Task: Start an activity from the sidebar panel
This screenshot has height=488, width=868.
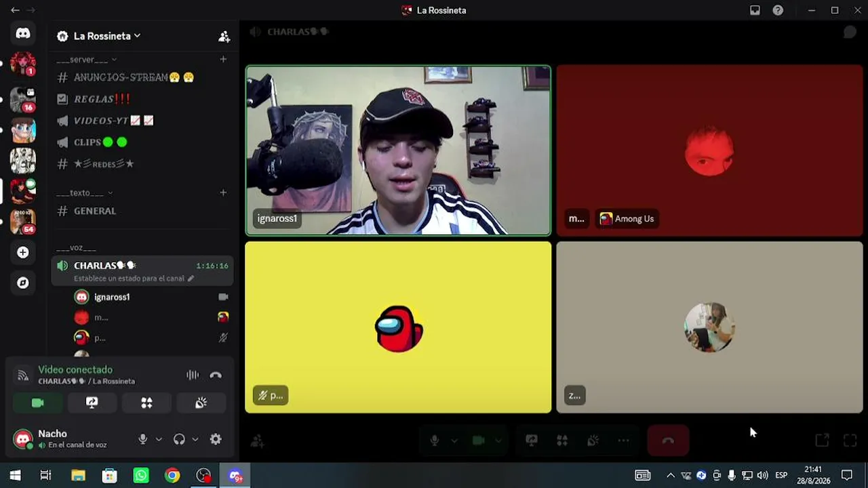Action: tap(146, 403)
